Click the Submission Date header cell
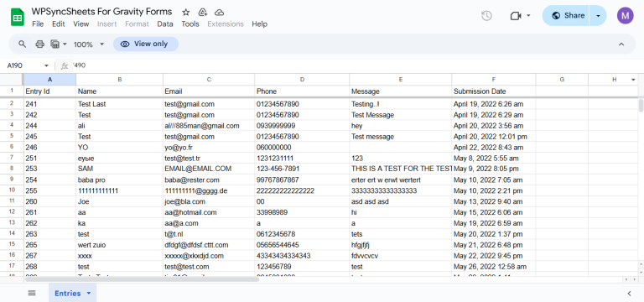Image resolution: width=644 pixels, height=302 pixels. click(494, 91)
